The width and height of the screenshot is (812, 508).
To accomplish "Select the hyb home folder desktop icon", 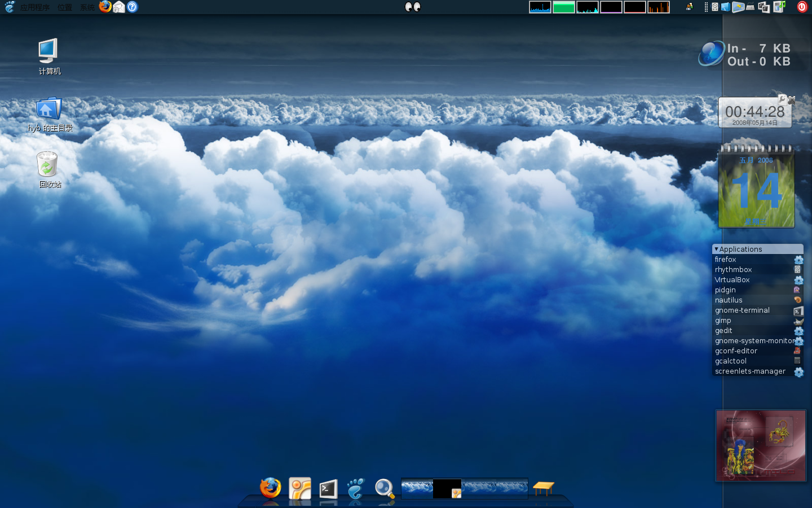I will (x=50, y=115).
